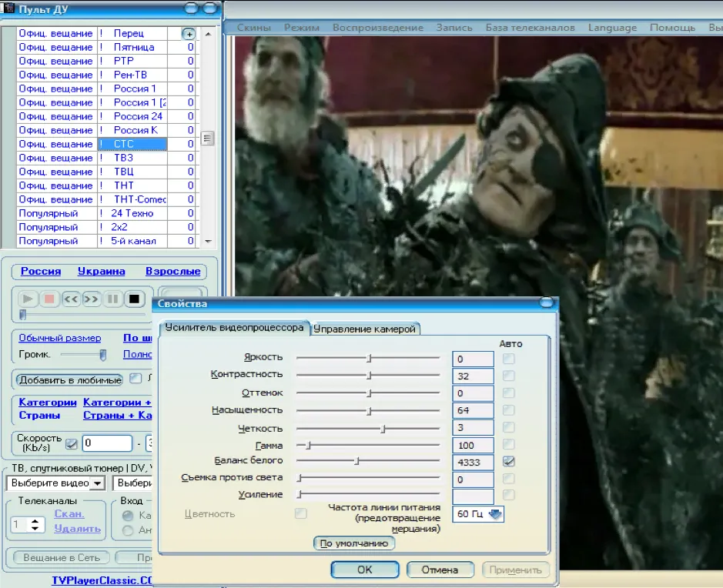Click the channel number stepper arrows

coord(35,524)
